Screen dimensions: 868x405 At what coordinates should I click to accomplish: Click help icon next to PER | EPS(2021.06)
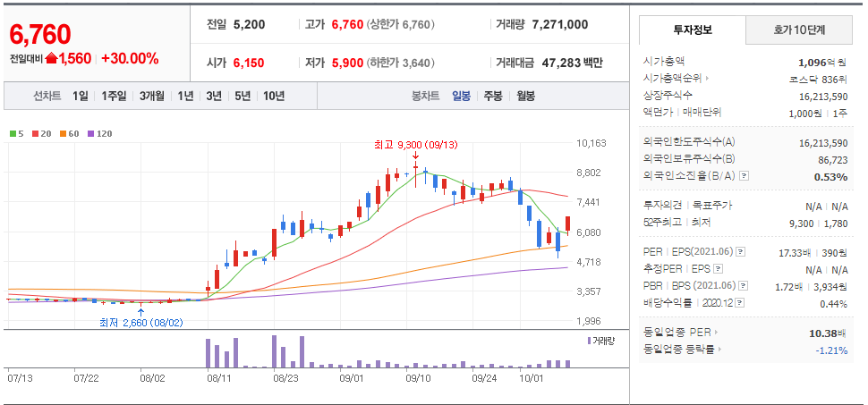tap(741, 252)
